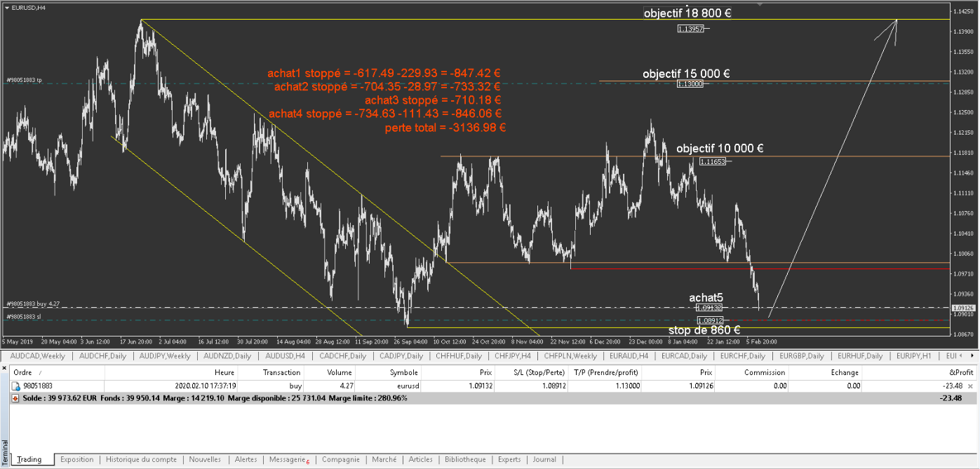Go to the CHFJPY,H4 chart tab
980x469 pixels.
(512, 356)
